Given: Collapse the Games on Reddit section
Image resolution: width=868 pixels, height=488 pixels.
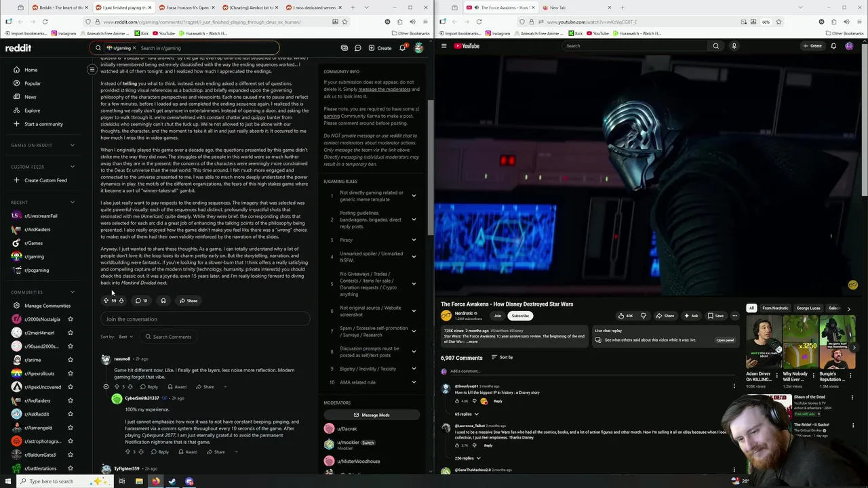Looking at the screenshot, I should 73,145.
